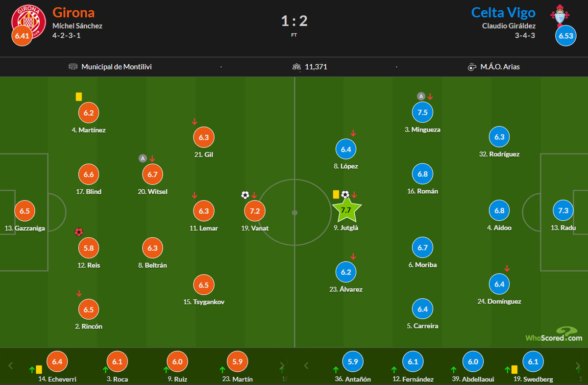
Task: Click the Celta Vigo club crest
Action: pos(559,16)
